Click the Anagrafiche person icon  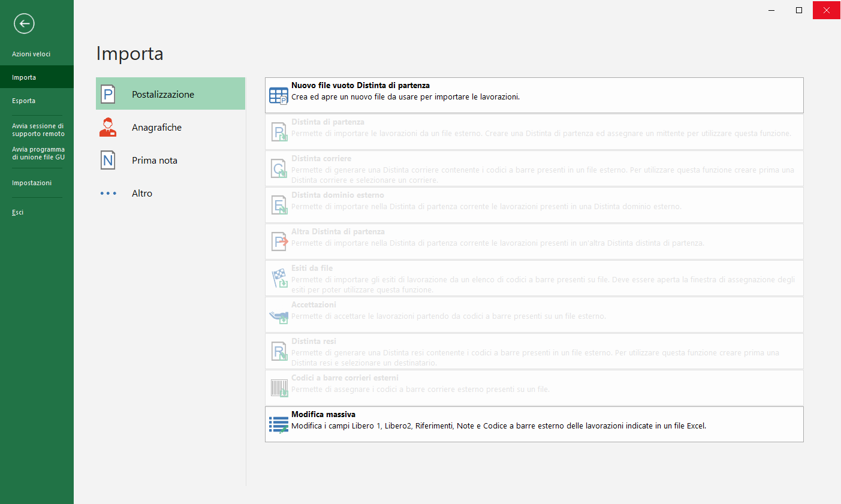[x=108, y=127]
